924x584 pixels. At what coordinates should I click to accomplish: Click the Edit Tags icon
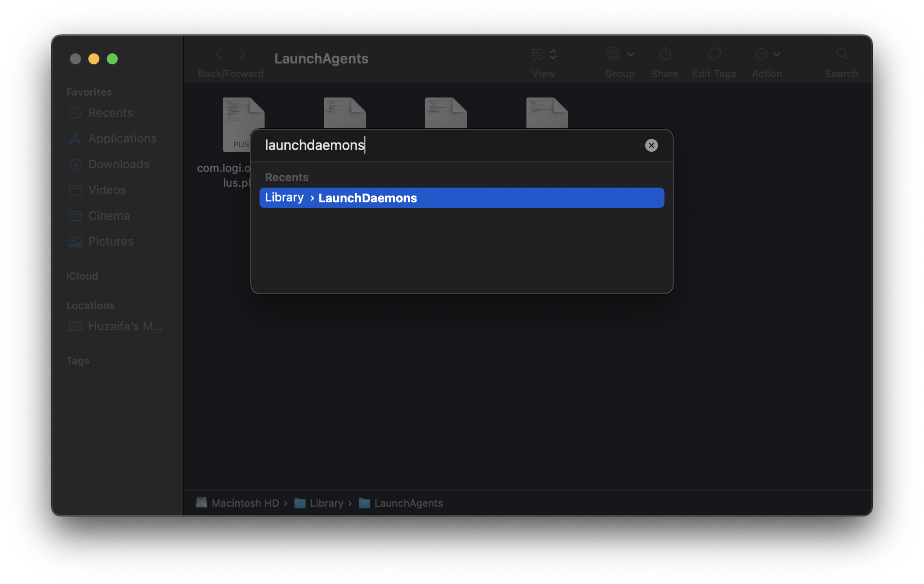point(714,54)
